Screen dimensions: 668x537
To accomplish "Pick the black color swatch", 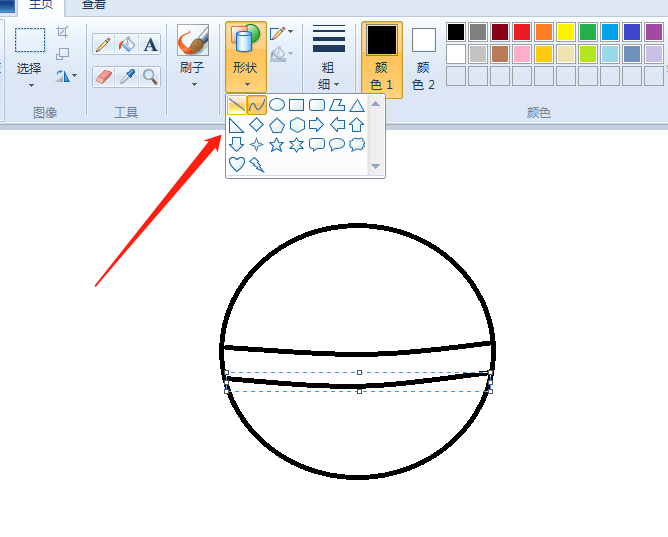I will coord(456,32).
